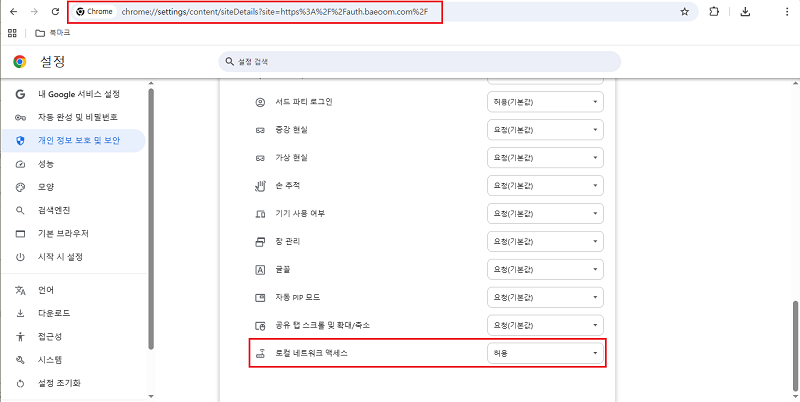Click the 설정 검색 search field
The image size is (800, 402).
point(420,62)
